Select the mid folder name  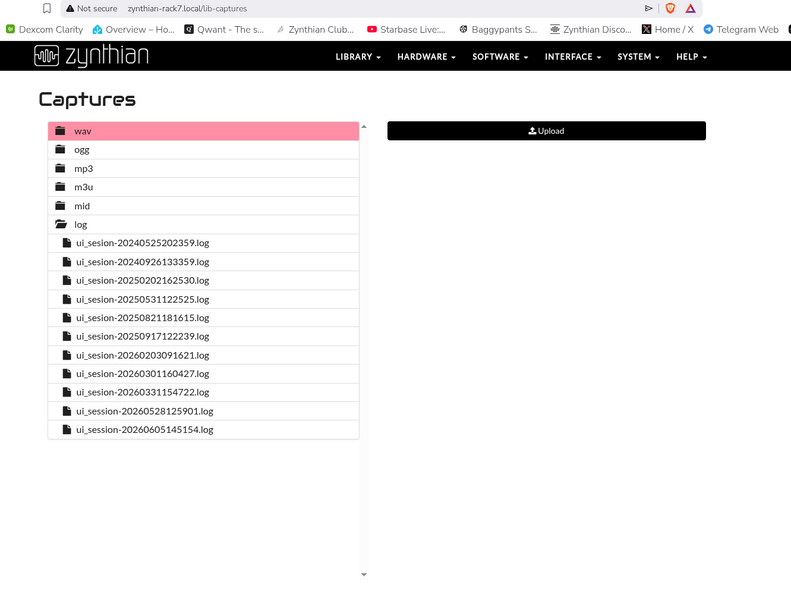point(82,206)
